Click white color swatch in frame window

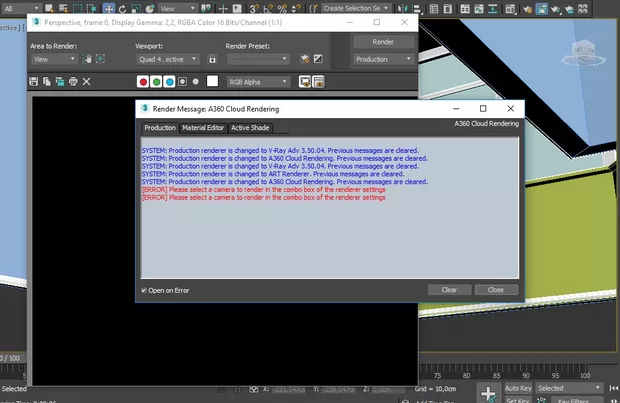coord(212,81)
